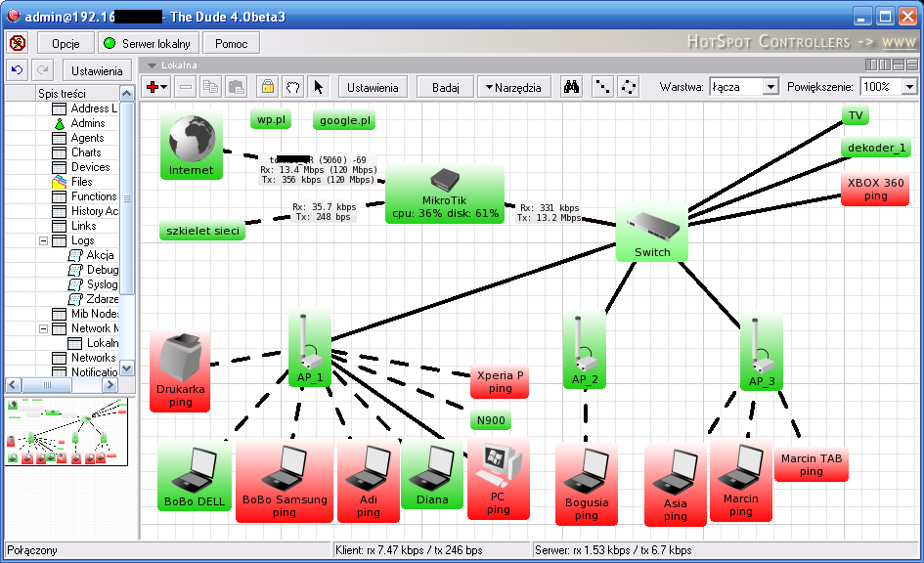Click the paste icon in map toolbar
Image resolution: width=924 pixels, height=563 pixels.
tap(237, 87)
